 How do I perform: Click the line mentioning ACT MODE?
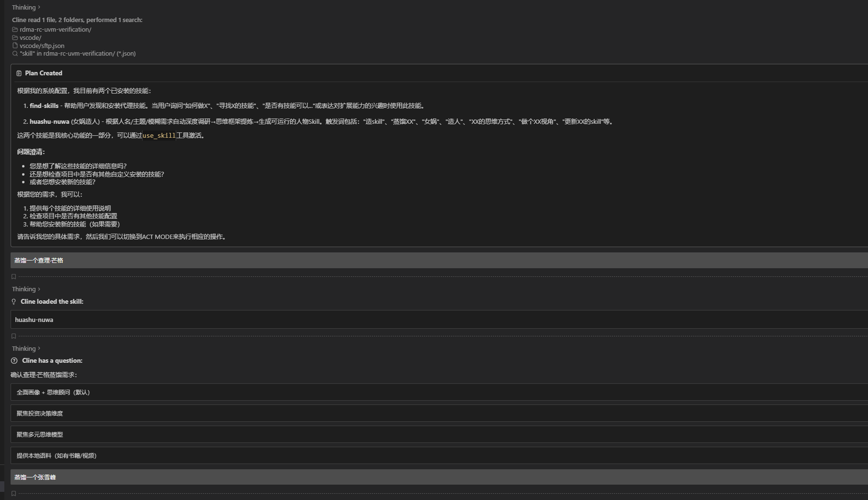coord(122,237)
